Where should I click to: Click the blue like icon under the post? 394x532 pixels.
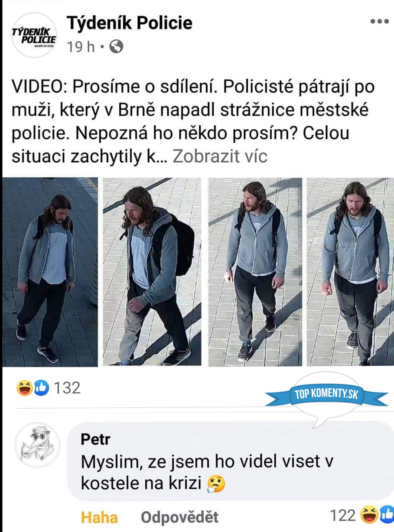coord(41,388)
